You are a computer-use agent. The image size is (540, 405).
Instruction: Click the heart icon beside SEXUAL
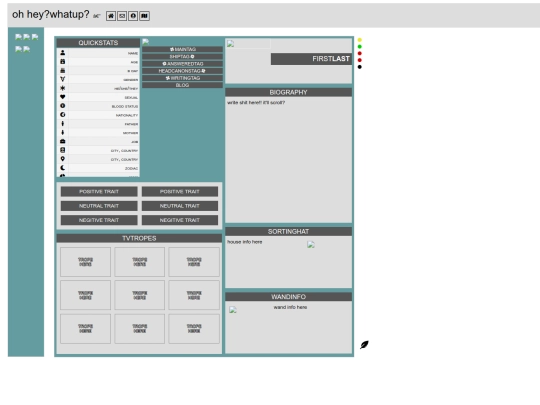[x=63, y=97]
